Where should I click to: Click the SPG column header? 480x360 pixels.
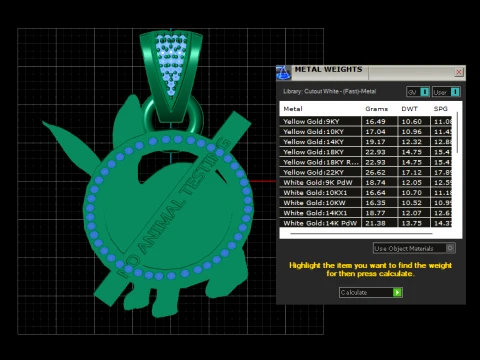point(441,109)
